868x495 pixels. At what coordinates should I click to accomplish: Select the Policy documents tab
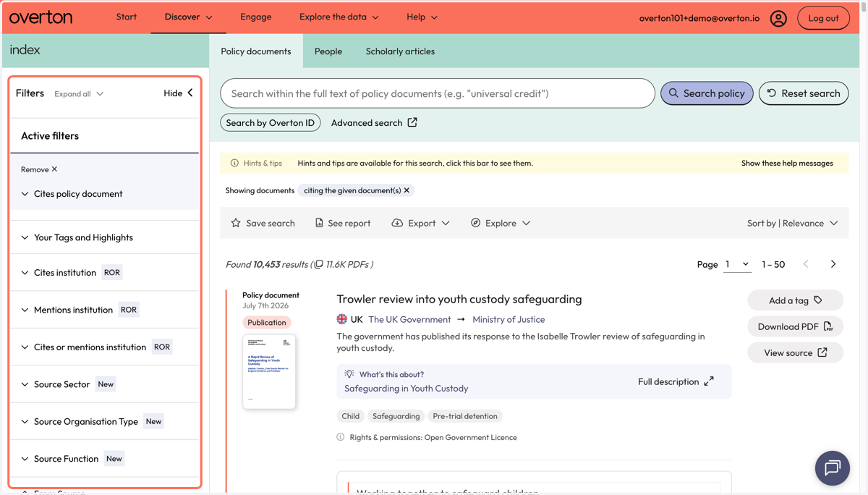pyautogui.click(x=256, y=51)
